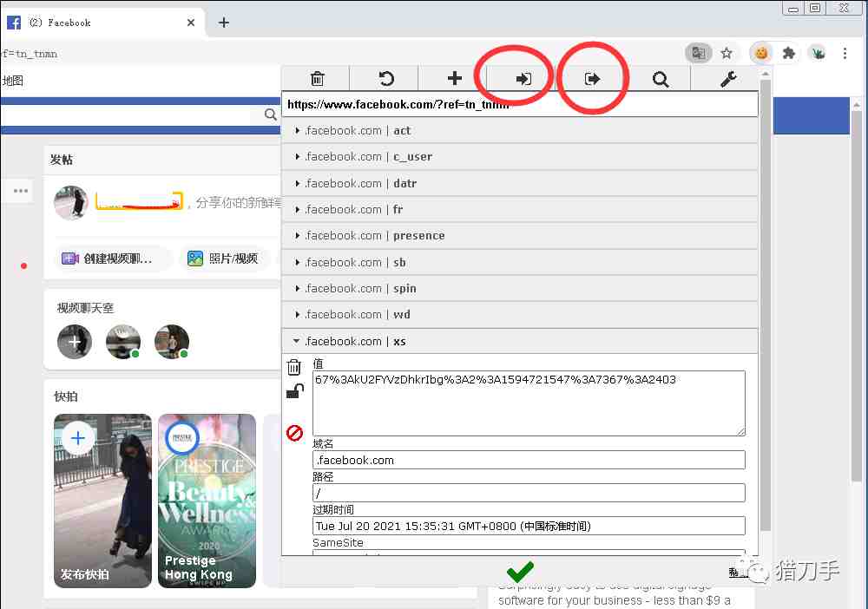Click the 域名 domain input field
Viewport: 868px width, 609px height.
(x=529, y=460)
